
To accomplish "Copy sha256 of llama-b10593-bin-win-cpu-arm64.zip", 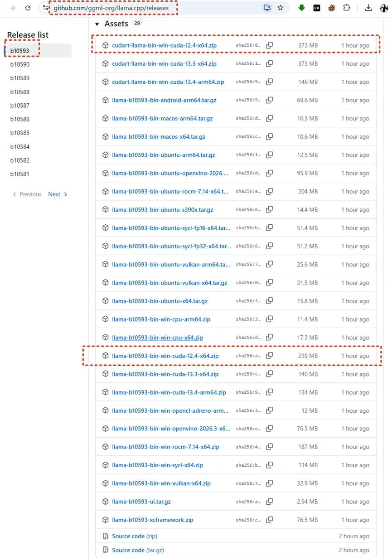I will point(269,319).
